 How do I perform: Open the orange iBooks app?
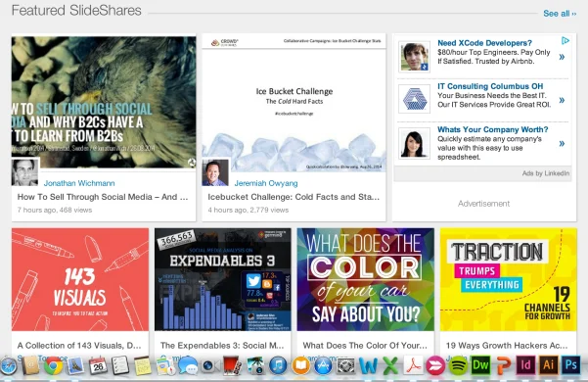[300, 366]
